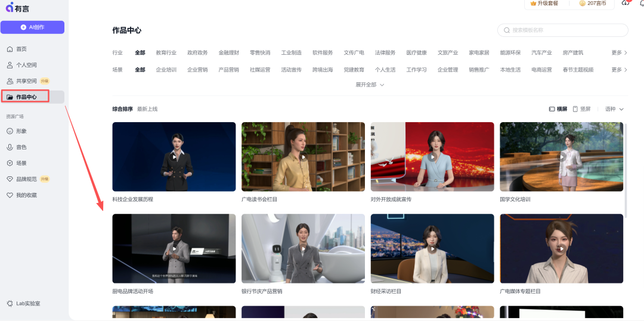
Task: Click the 升级套餐 button
Action: tap(544, 4)
